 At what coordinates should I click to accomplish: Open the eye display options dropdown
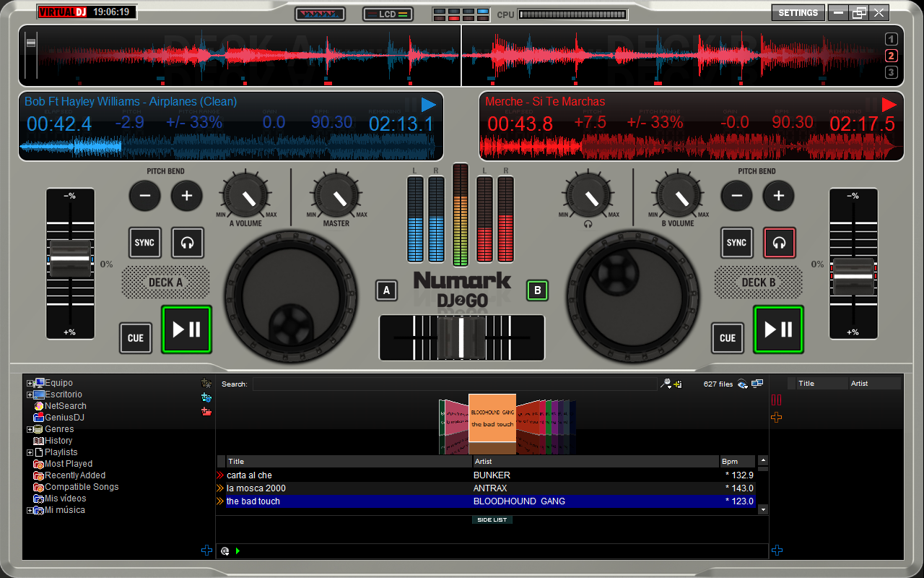pos(742,384)
